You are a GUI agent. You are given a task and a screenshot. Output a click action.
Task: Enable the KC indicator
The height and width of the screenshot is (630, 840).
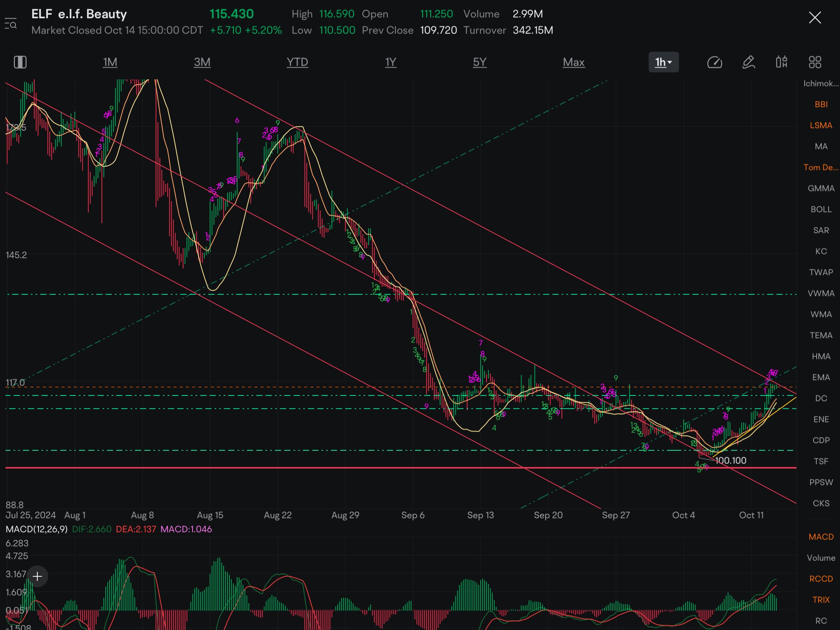[x=821, y=252]
